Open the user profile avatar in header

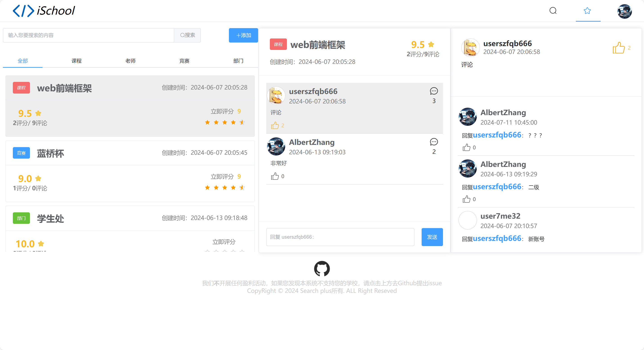(624, 11)
